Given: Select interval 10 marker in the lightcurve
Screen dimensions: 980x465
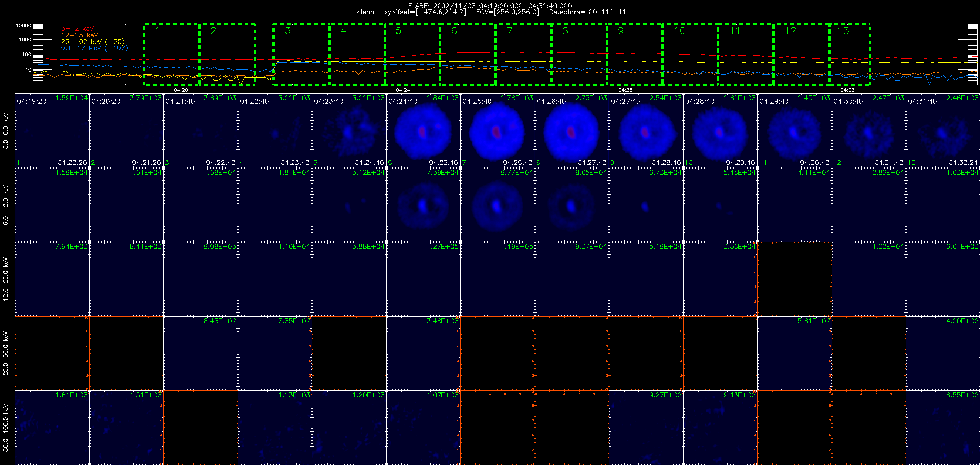Looking at the screenshot, I should [x=680, y=31].
